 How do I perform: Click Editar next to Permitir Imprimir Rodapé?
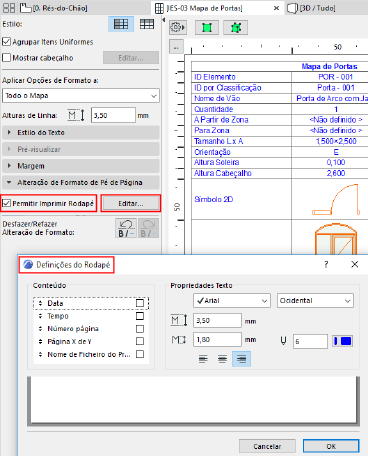(x=131, y=203)
